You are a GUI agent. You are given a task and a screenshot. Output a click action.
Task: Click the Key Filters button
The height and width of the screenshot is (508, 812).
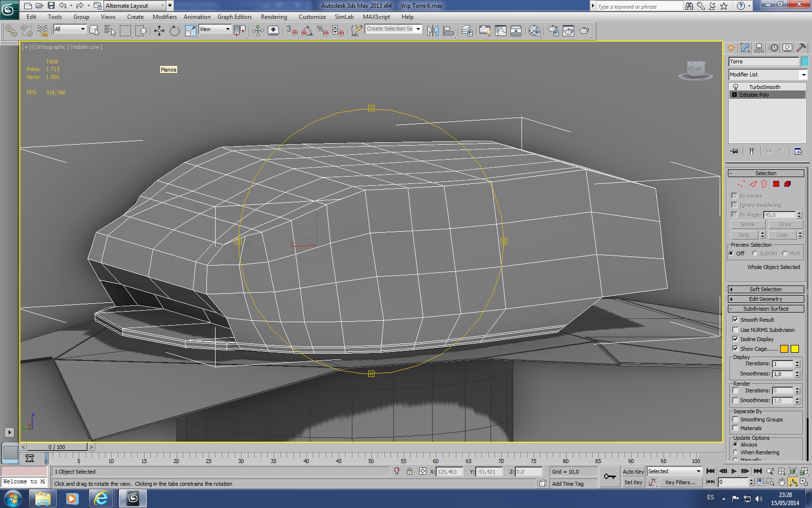pos(680,482)
